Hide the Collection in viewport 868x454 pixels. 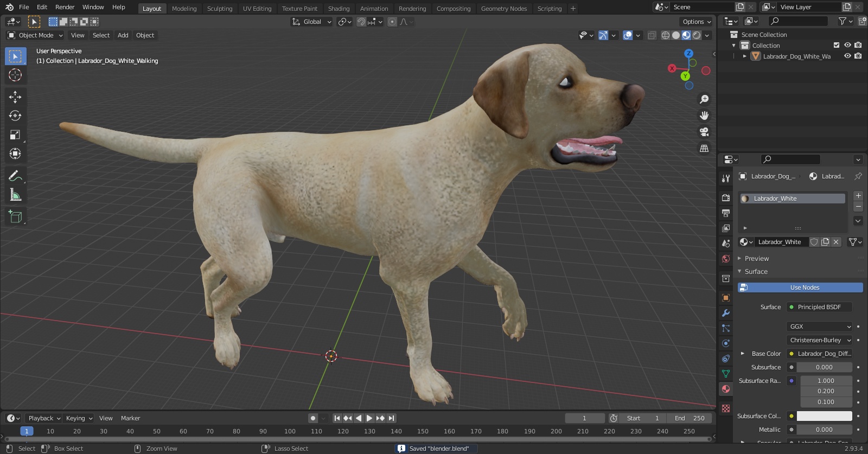(x=847, y=45)
